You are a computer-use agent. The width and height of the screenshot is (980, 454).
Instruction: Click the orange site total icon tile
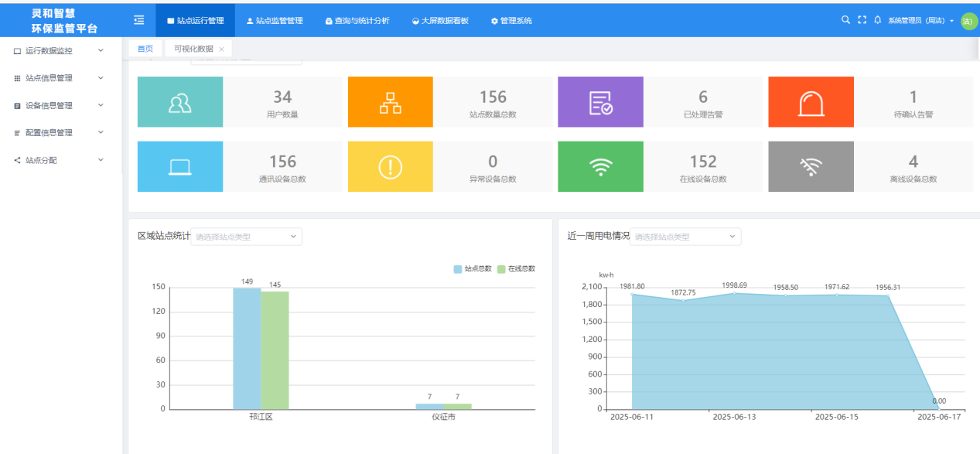pyautogui.click(x=391, y=102)
